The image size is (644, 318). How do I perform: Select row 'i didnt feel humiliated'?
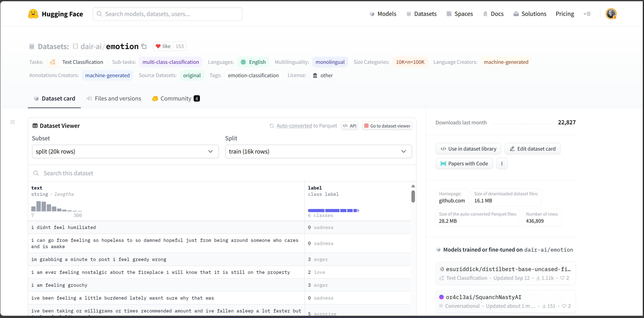(219, 227)
